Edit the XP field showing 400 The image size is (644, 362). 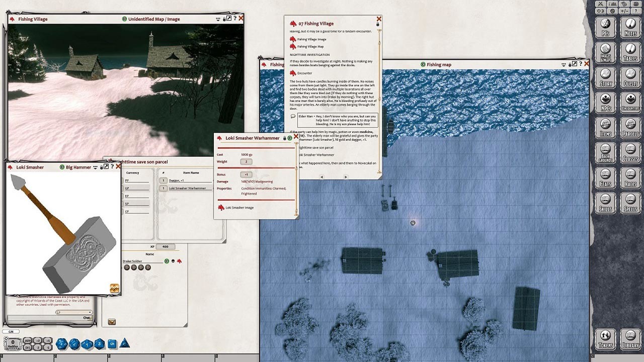point(166,246)
